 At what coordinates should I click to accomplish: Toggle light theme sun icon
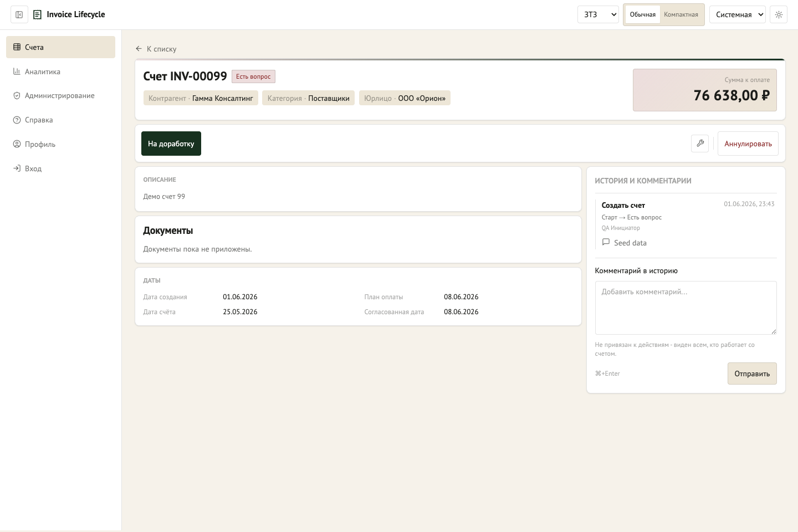click(x=779, y=14)
